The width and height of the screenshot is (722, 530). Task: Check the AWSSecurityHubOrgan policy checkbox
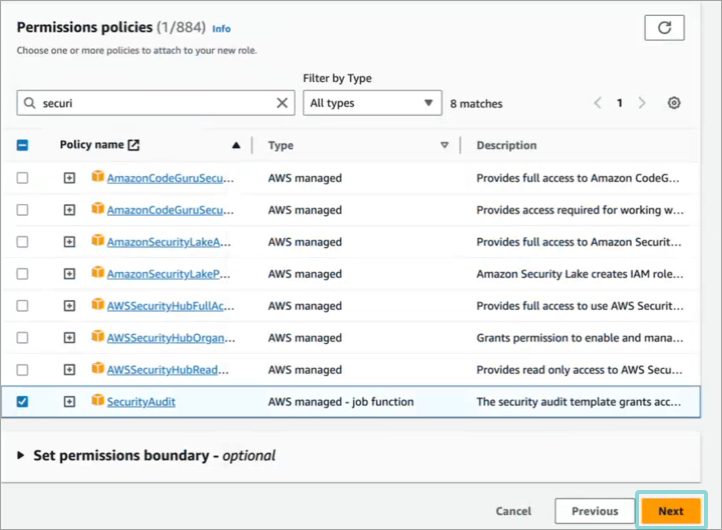point(22,338)
